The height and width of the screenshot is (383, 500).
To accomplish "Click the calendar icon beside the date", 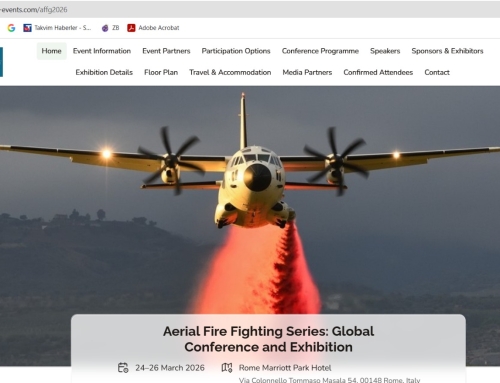I will tap(123, 368).
